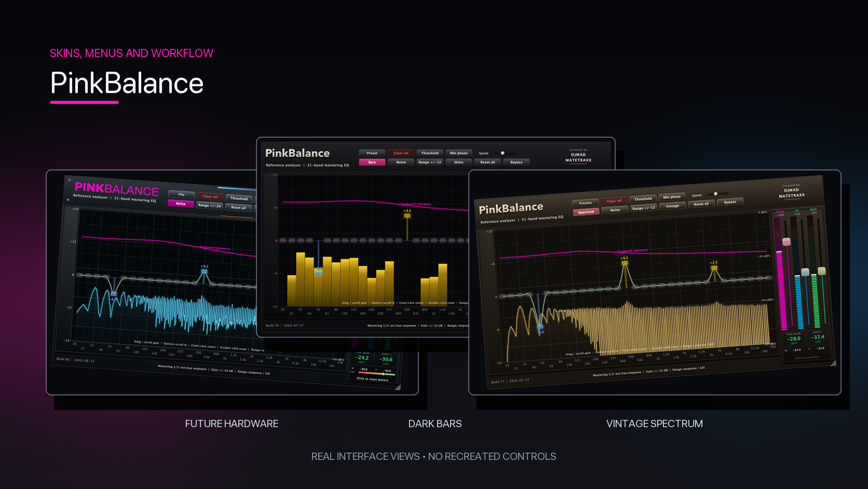Click Build 78 date text in Dark Bars
868x489 pixels.
284,326
